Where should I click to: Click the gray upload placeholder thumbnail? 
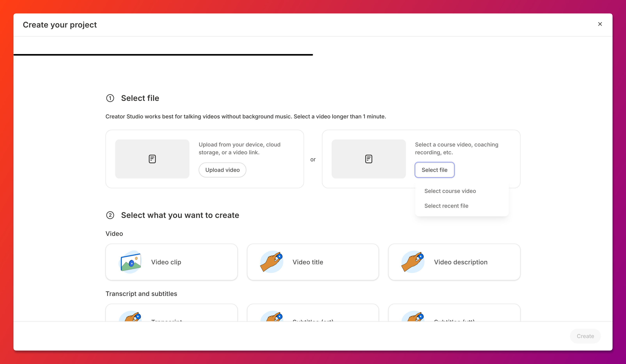tap(152, 159)
